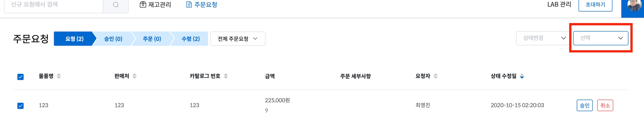Uncheck the row checkbox for item 123

[20, 106]
